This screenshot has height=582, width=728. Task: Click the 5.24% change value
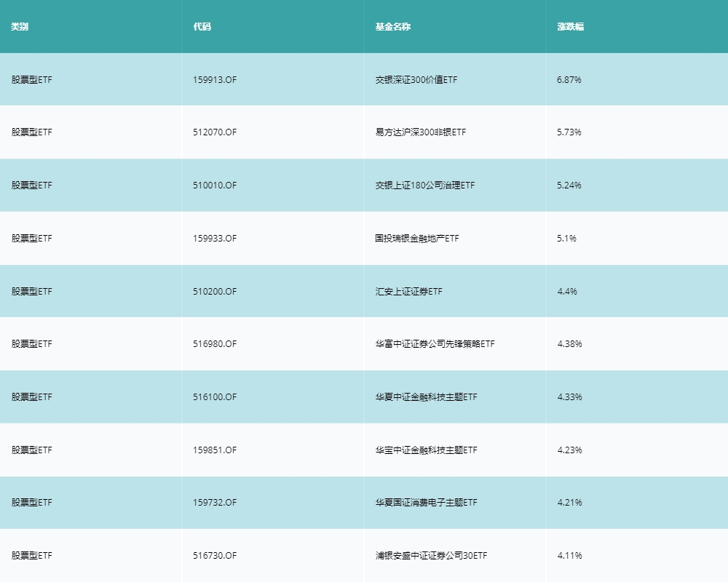coord(569,186)
